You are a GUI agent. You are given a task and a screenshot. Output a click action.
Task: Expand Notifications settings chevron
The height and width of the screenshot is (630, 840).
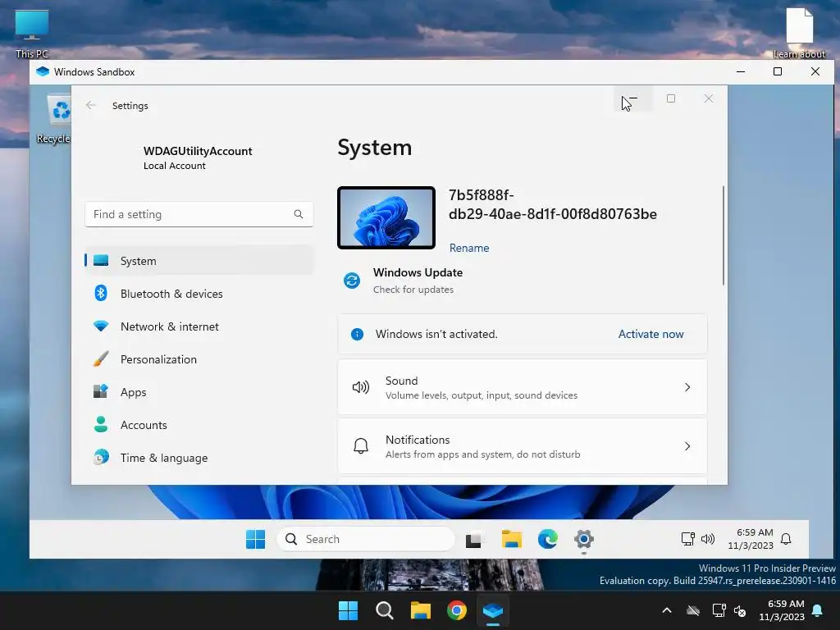[x=687, y=446]
